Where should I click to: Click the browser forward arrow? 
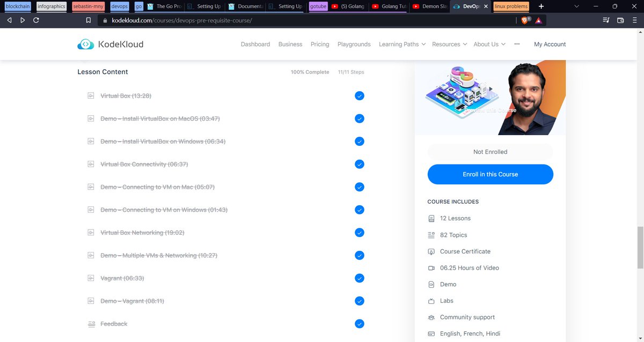[x=23, y=20]
